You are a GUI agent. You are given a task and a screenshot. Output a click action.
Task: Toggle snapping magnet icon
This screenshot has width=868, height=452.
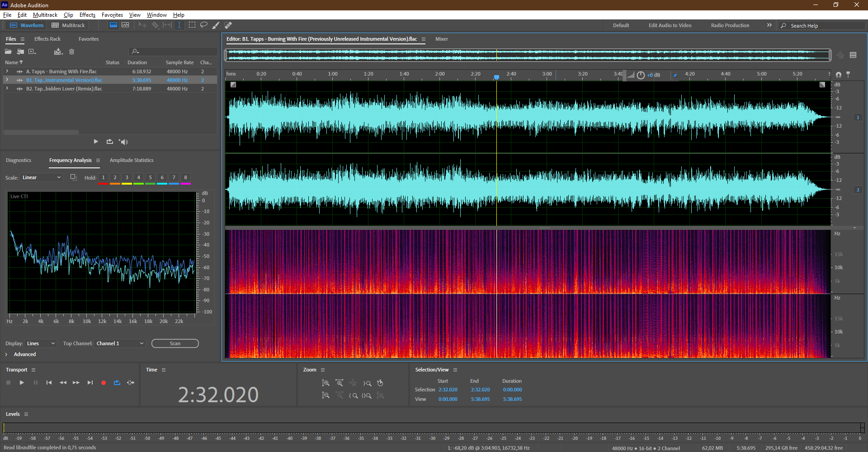click(839, 74)
